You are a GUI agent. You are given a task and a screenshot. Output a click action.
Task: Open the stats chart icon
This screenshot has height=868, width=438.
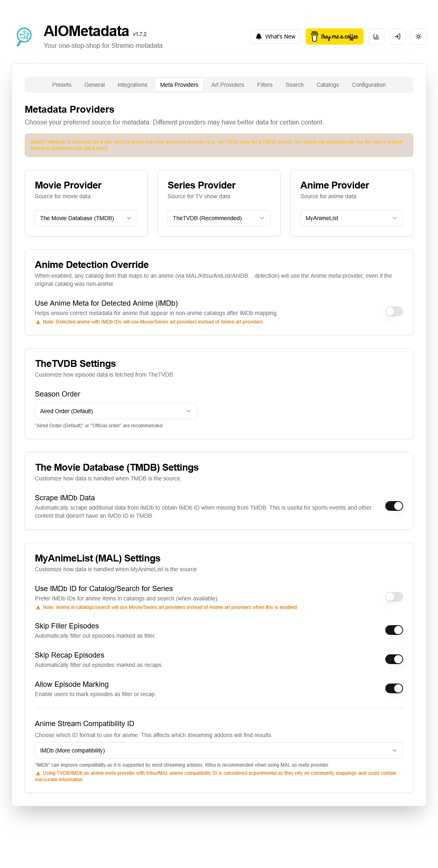[x=376, y=36]
